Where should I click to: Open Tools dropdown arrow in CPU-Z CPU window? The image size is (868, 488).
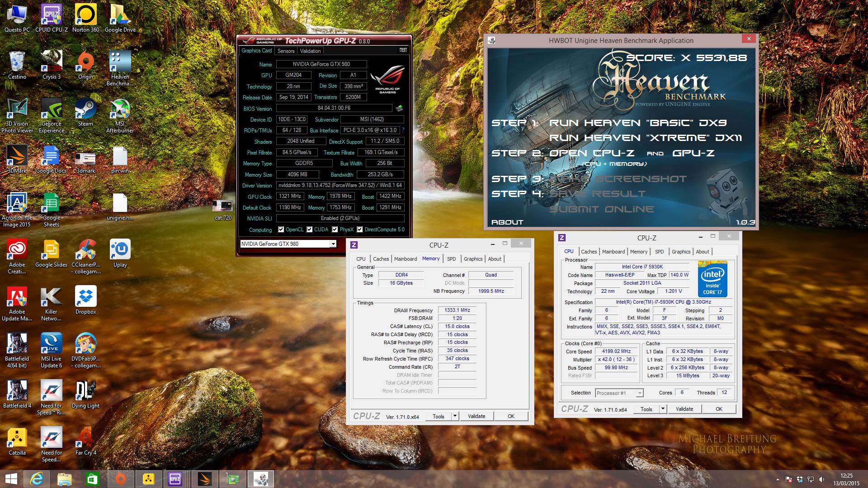pyautogui.click(x=663, y=409)
